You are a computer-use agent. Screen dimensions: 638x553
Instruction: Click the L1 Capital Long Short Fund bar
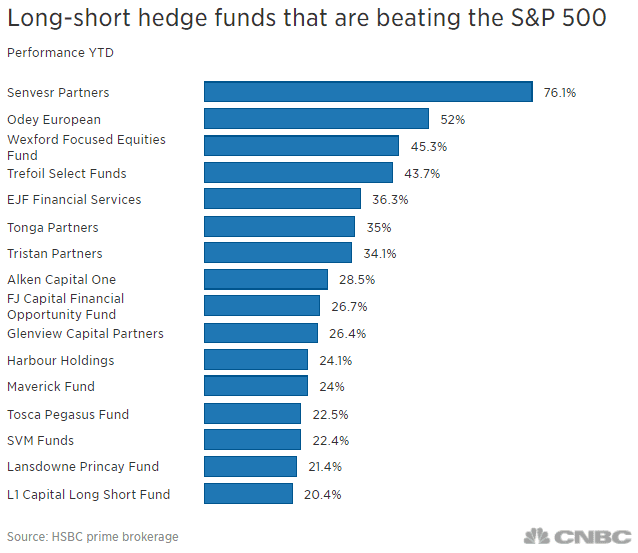pos(248,494)
